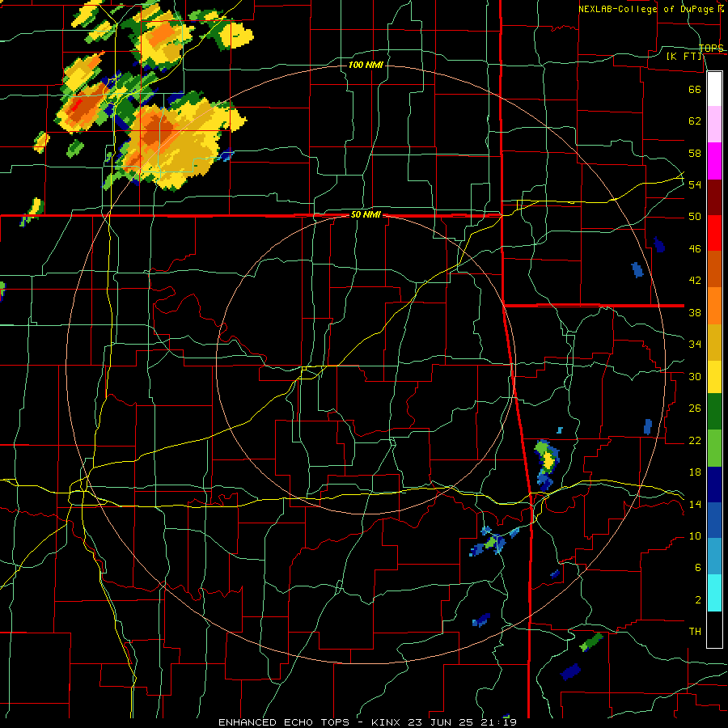Screen dimensions: 728x728
Task: Click the "TOPS" legend title
Action: [x=711, y=48]
